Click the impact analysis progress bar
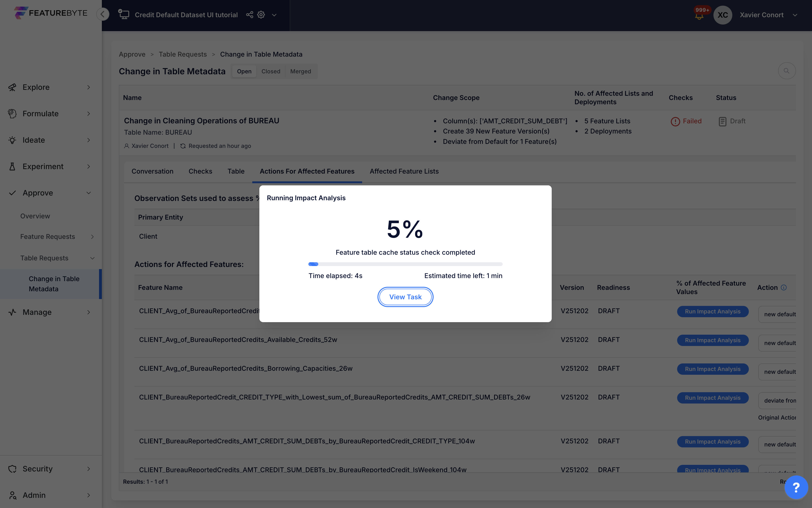This screenshot has height=508, width=812. pyautogui.click(x=405, y=264)
